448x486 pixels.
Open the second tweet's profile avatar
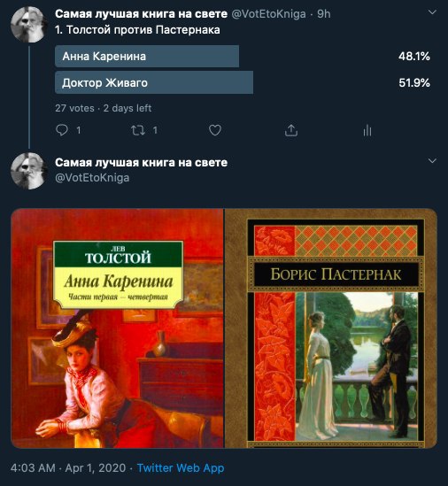29,171
